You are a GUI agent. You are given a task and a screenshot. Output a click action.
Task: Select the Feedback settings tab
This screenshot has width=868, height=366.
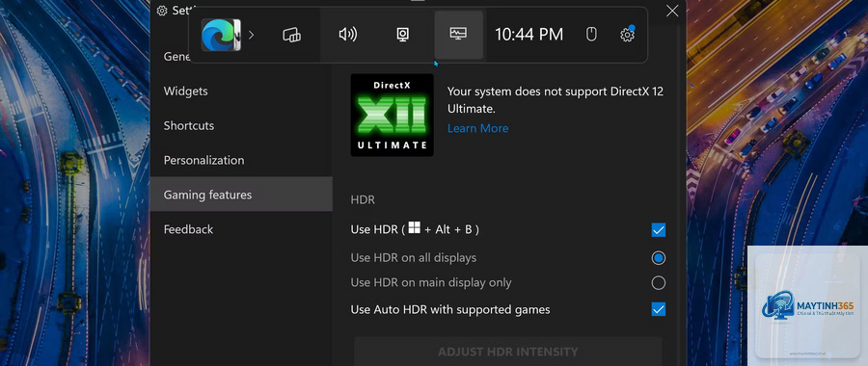[241, 229]
